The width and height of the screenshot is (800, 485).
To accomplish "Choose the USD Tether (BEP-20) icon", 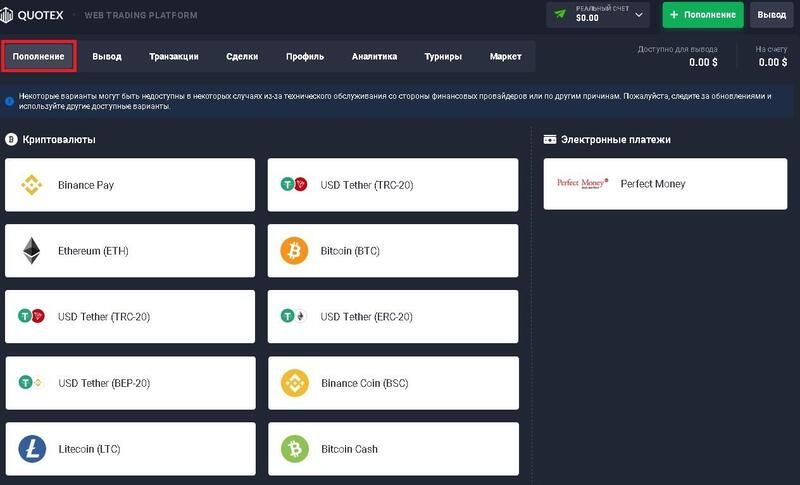I will 31,382.
